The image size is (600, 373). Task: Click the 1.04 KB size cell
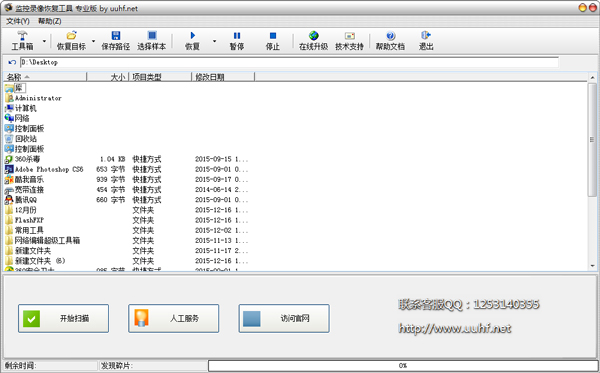(x=112, y=159)
